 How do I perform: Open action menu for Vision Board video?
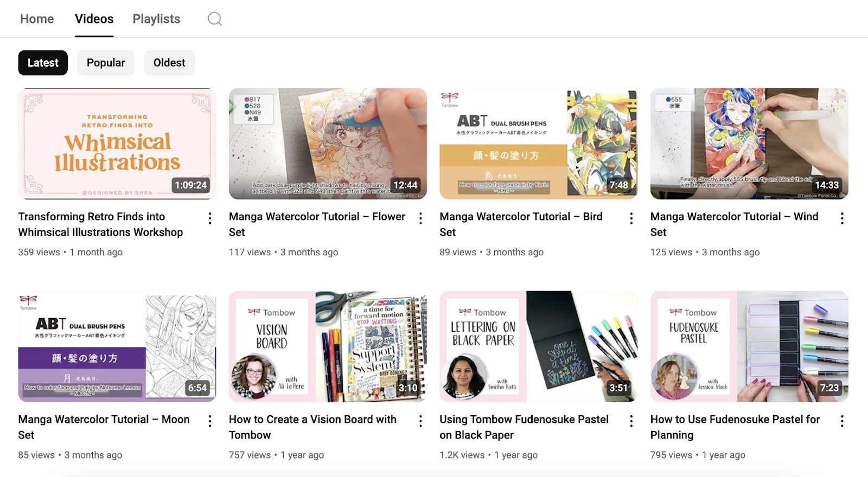420,421
